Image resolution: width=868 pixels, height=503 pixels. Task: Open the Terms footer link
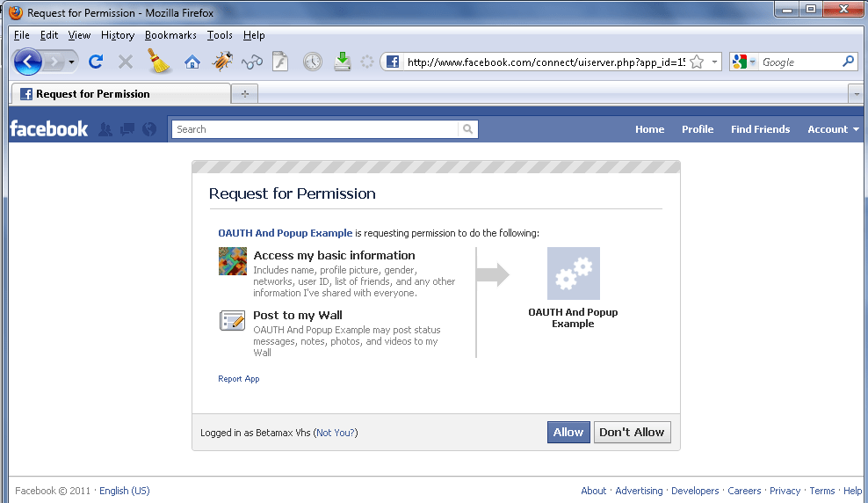pos(822,491)
